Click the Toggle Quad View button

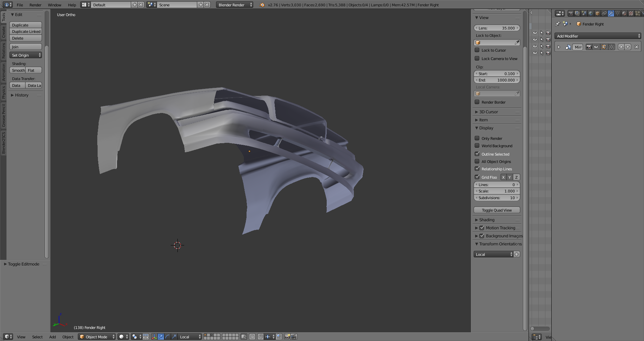click(496, 210)
